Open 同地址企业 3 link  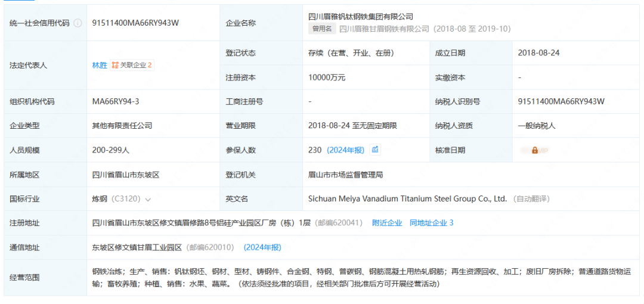point(432,223)
